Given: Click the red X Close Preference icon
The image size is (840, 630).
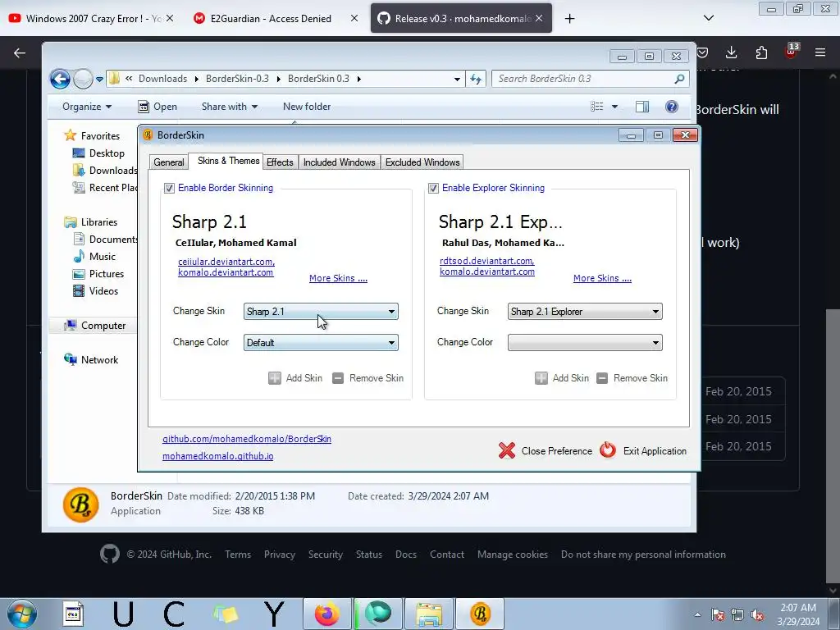Looking at the screenshot, I should (x=507, y=450).
